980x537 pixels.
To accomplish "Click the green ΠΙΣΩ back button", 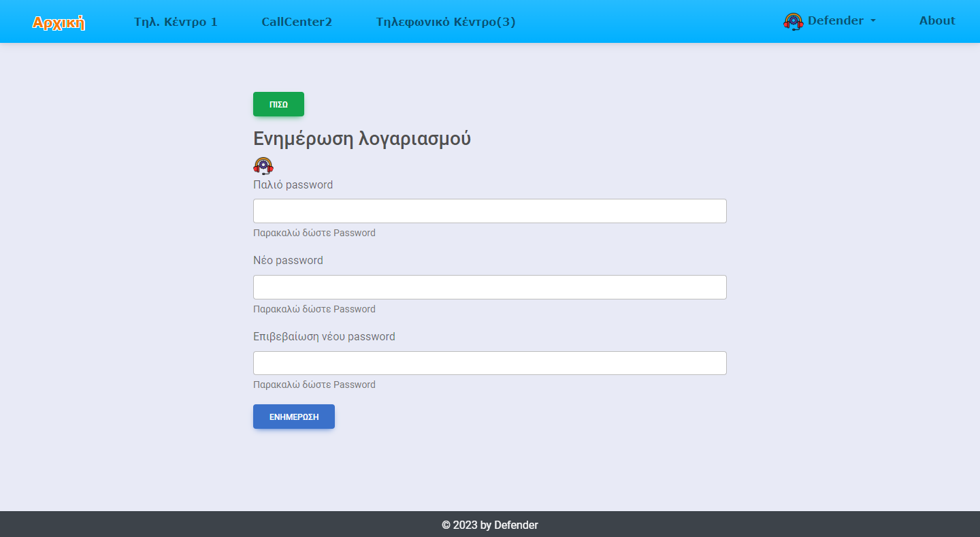I will coord(278,104).
